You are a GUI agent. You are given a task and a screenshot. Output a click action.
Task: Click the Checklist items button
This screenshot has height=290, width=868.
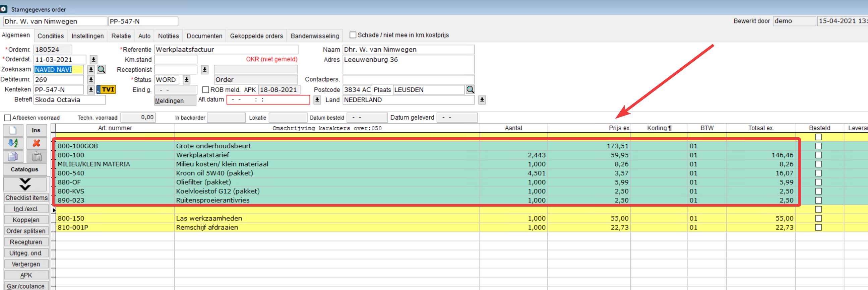(x=26, y=198)
